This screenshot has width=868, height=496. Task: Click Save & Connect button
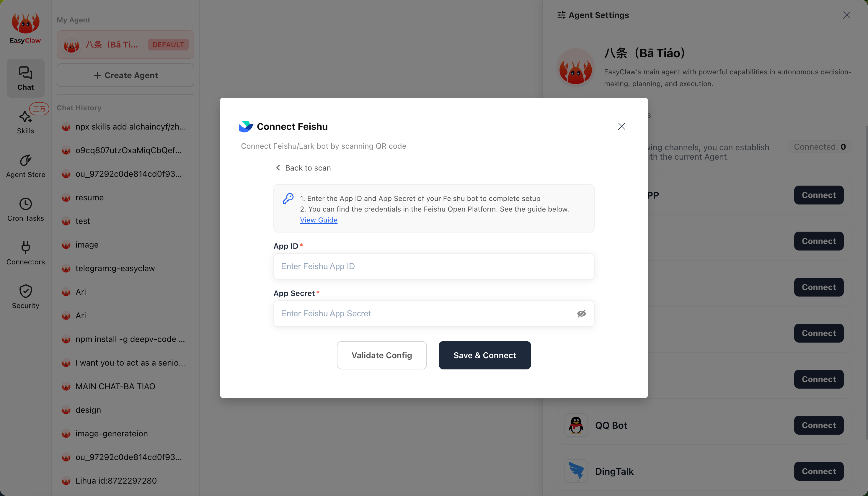(484, 355)
